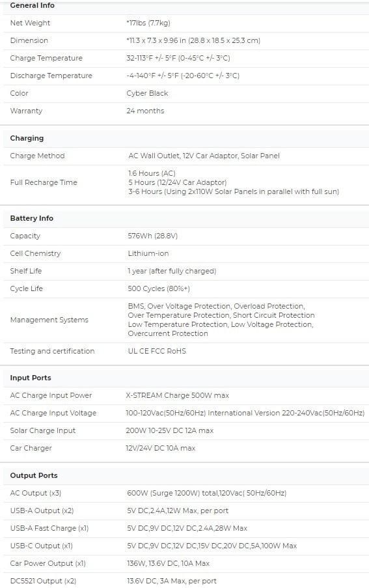Click the Charging section header
The image size is (369, 588).
pyautogui.click(x=27, y=139)
